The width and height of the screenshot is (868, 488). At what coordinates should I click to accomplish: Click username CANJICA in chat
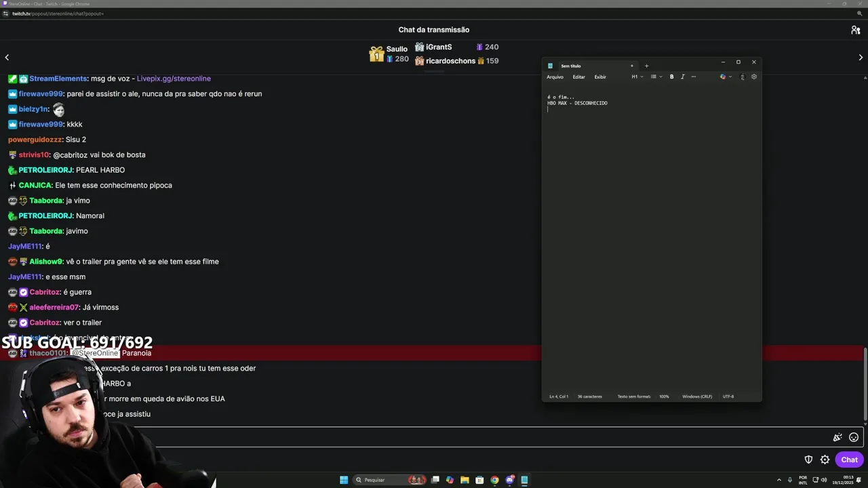point(35,185)
